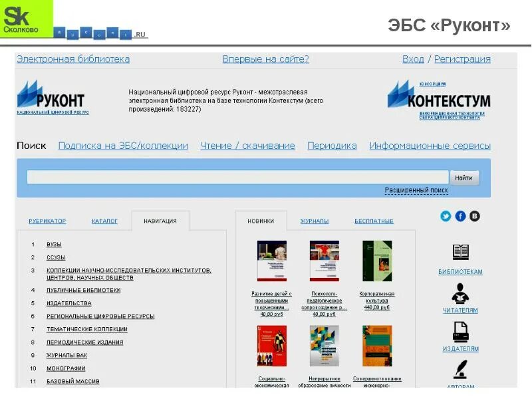Switch to the ЖУРНАЛЫ tab
The image size is (532, 399).
(x=315, y=221)
